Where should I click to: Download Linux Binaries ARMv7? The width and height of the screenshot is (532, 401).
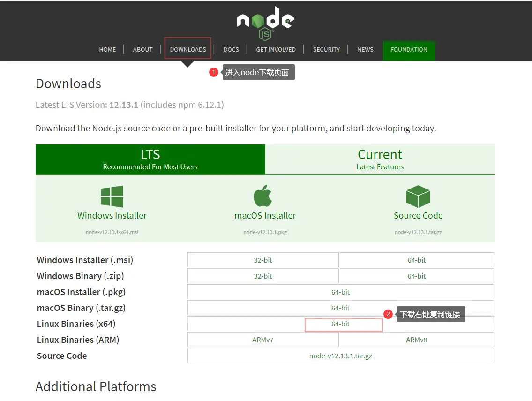point(263,340)
